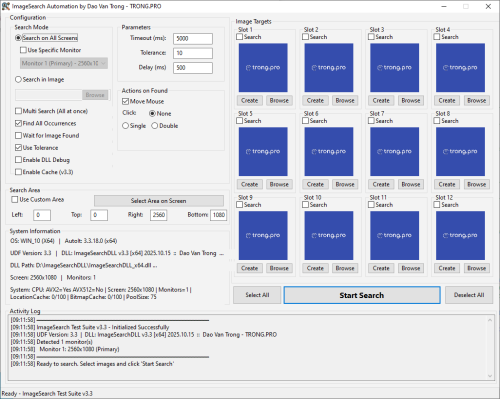Click the Bottom coordinate field
Viewport: 500px width, 399px height.
click(218, 215)
